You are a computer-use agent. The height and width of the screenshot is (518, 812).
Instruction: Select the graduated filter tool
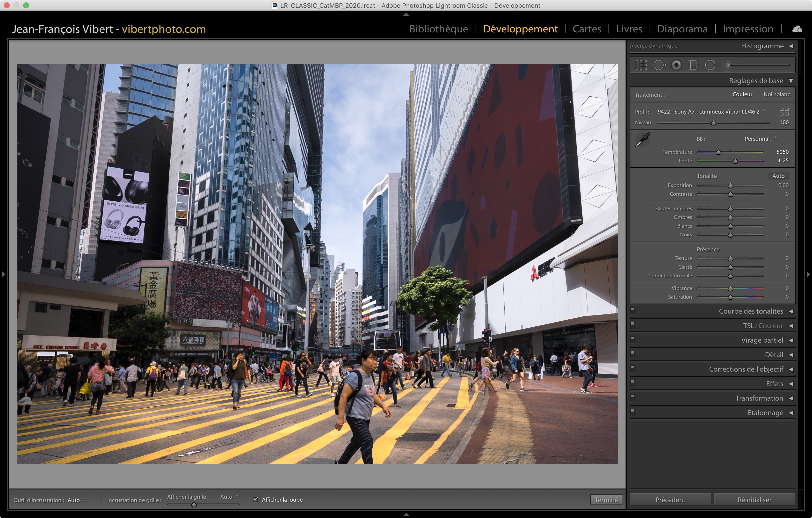pyautogui.click(x=693, y=65)
